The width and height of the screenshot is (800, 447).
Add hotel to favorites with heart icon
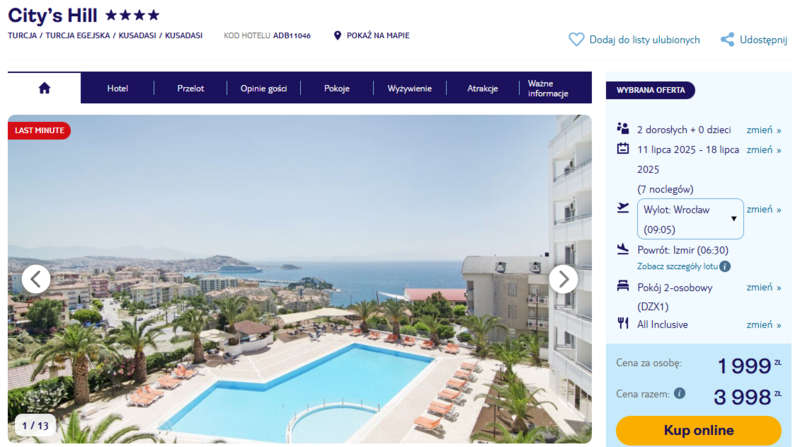[x=577, y=39]
